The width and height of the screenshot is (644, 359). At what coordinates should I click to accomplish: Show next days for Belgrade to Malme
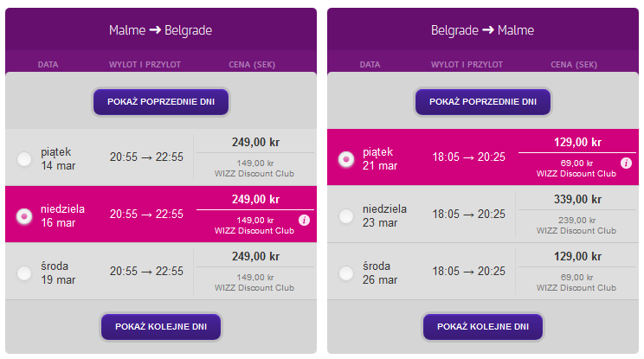click(483, 327)
